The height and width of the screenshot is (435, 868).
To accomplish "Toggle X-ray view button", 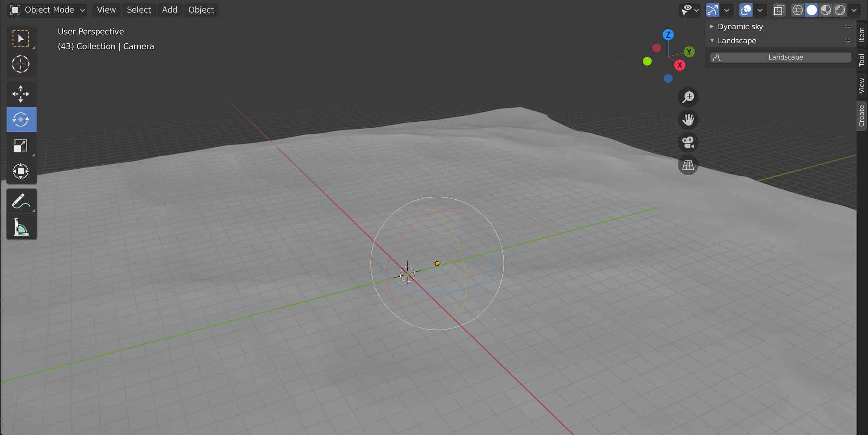I will 779,10.
